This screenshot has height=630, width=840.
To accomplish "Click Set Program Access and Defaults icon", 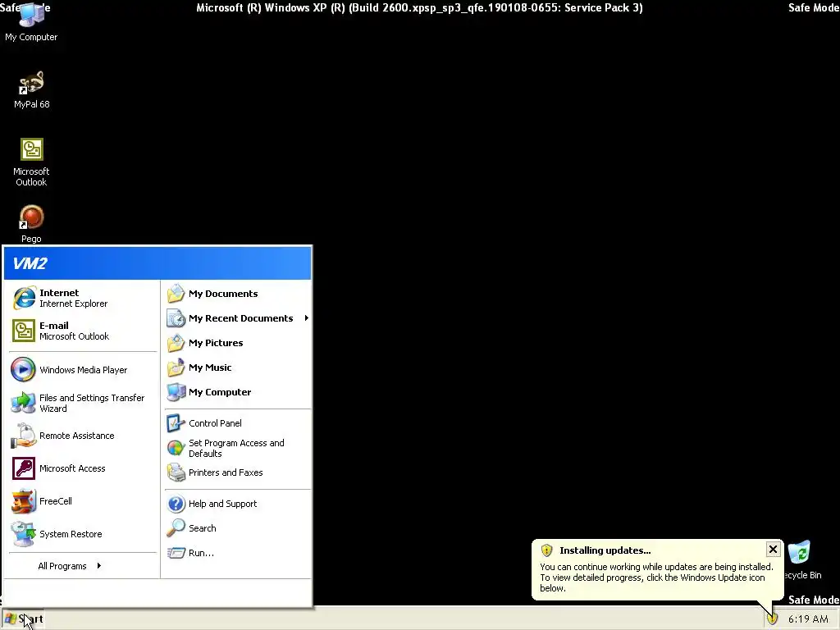I will click(x=176, y=448).
